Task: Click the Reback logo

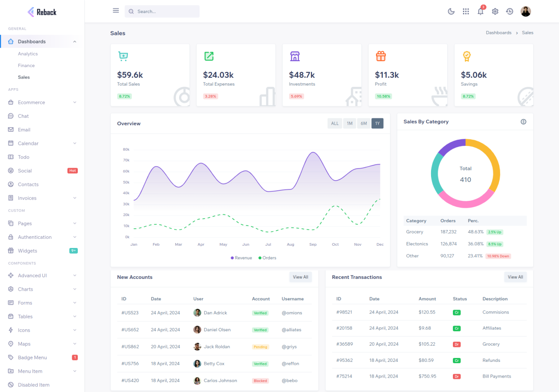Action: click(42, 12)
